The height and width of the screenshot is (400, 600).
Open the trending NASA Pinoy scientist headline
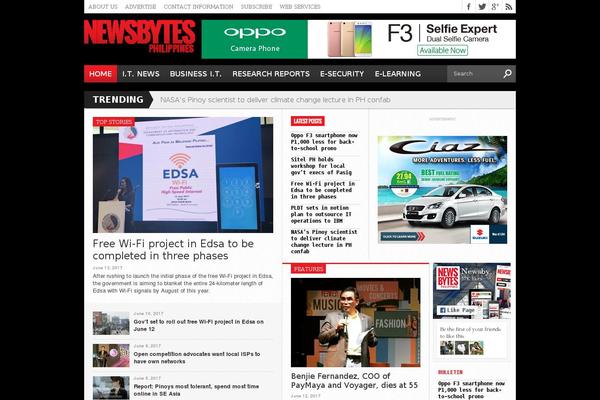(275, 100)
